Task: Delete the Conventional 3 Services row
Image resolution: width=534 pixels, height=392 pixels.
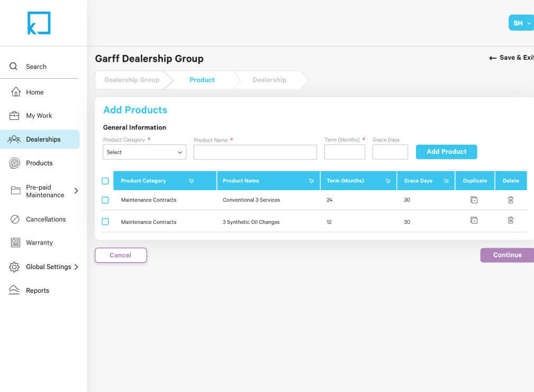Action: (511, 200)
